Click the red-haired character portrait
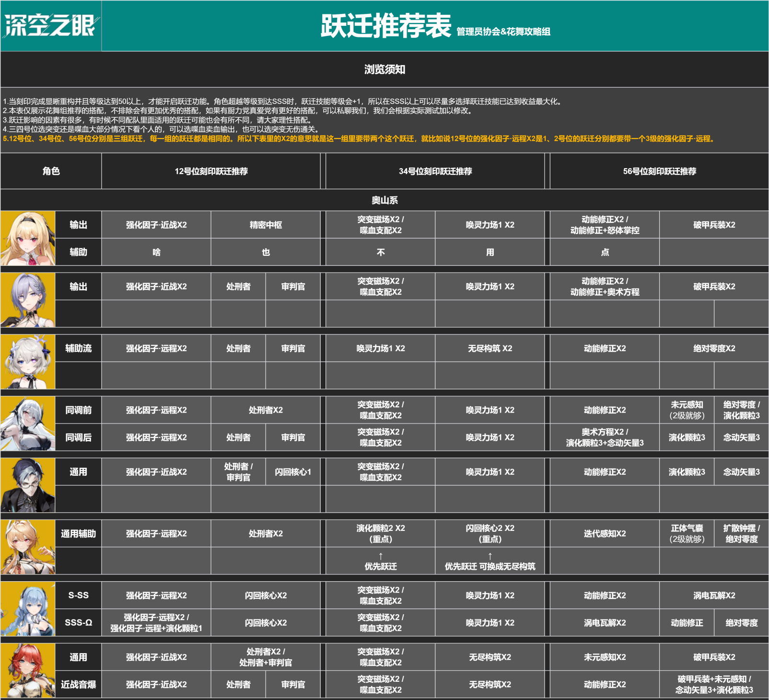Viewport: 769px width, 700px height. 28,671
